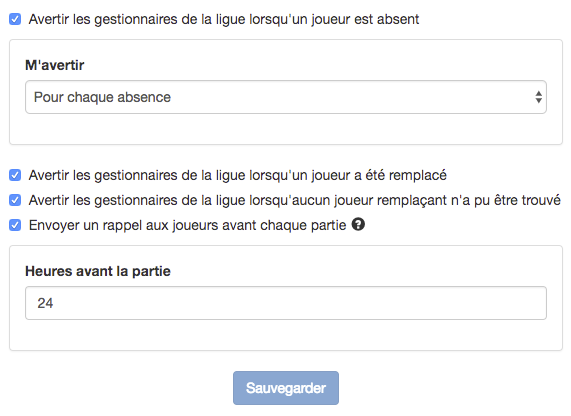Show the tooltip icon beside 'avant chaque partie'
This screenshot has height=416, width=571.
click(x=358, y=224)
